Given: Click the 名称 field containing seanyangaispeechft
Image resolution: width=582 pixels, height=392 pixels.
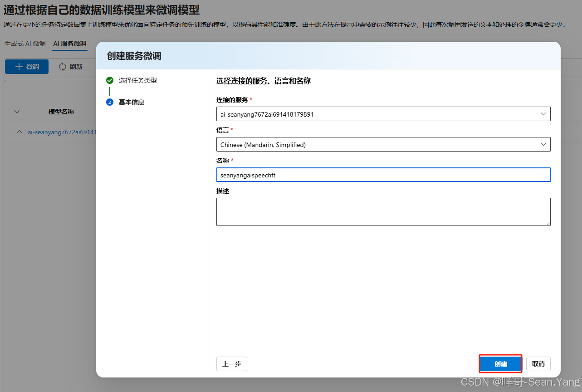Looking at the screenshot, I should coord(383,175).
